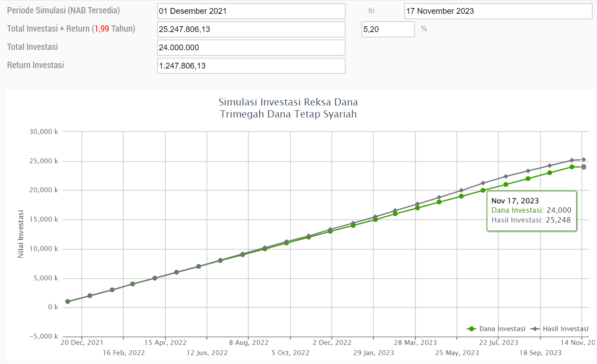This screenshot has width=597, height=364.
Task: Click the tooltip Hasil Investasi: 25,248 line
Action: pyautogui.click(x=532, y=220)
